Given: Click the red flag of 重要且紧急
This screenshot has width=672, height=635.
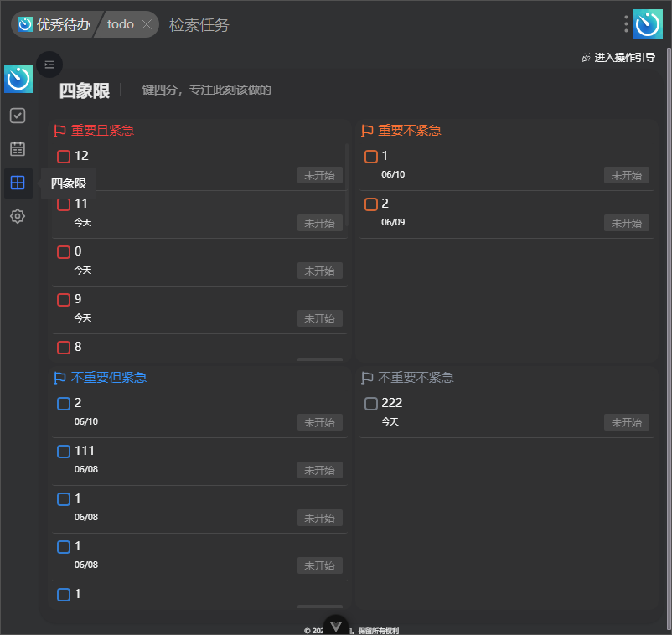Looking at the screenshot, I should pos(59,130).
